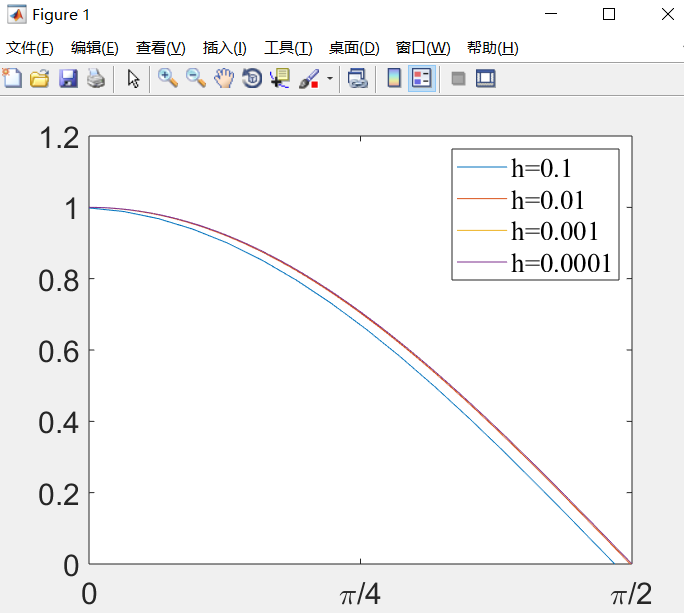The height and width of the screenshot is (613, 684).
Task: Open the 编辑(E) menu
Action: pyautogui.click(x=95, y=48)
